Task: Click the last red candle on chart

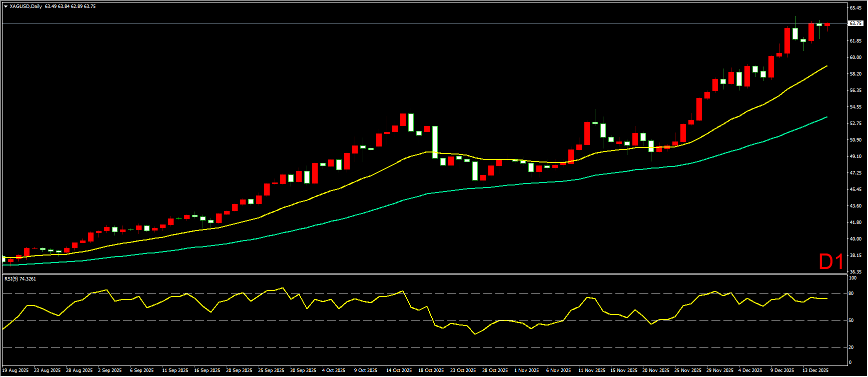Action: click(827, 24)
